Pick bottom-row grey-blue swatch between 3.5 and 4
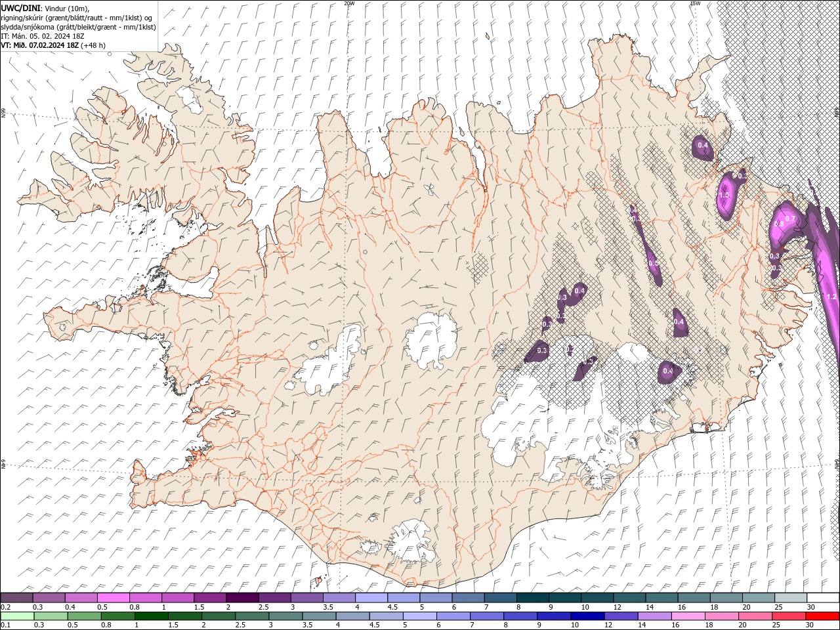The image size is (840, 630). 319,616
